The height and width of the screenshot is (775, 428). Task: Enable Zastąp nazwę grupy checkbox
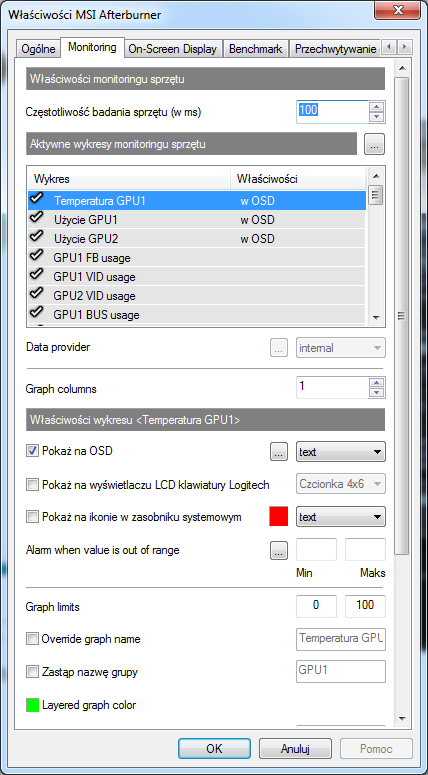(32, 672)
